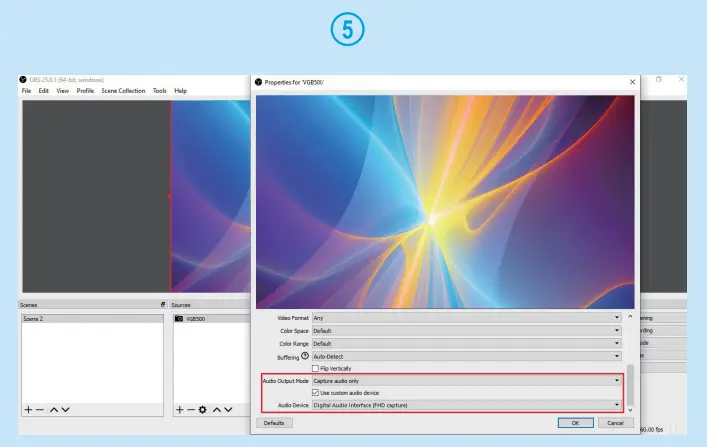The width and height of the screenshot is (707, 447).
Task: Open the Edit menu
Action: click(x=43, y=91)
